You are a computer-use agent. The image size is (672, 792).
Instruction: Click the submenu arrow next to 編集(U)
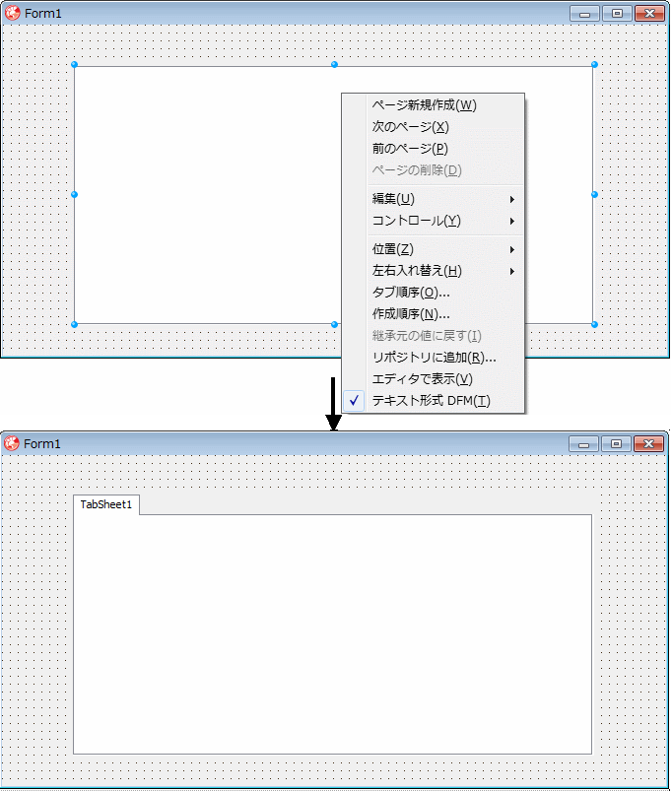(x=512, y=200)
